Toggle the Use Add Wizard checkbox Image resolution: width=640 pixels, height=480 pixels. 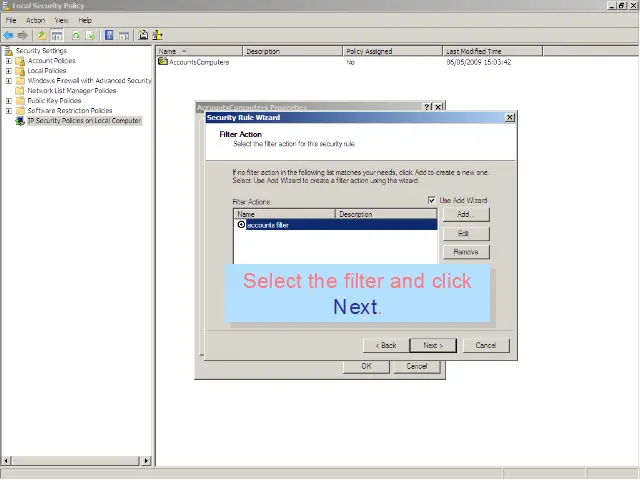coord(432,200)
